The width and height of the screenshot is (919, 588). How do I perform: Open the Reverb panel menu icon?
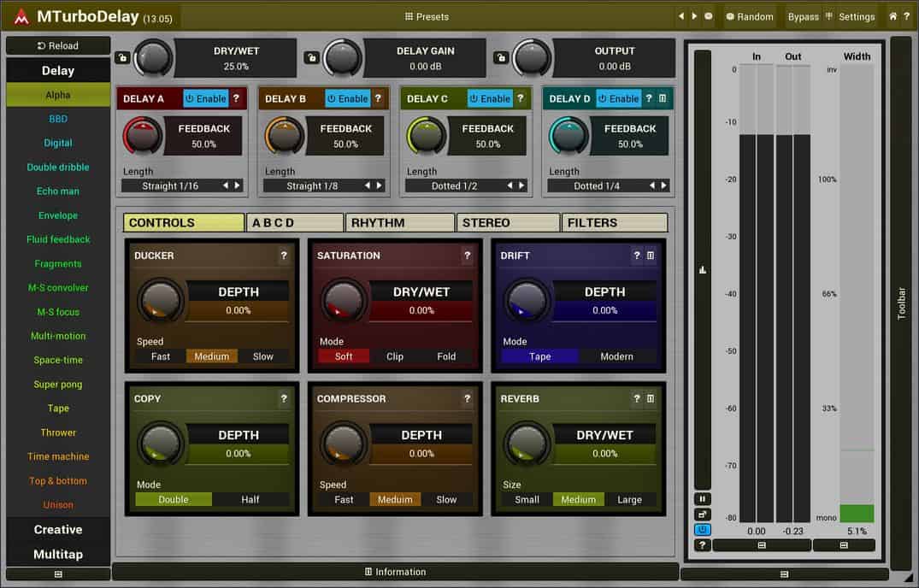tap(651, 399)
